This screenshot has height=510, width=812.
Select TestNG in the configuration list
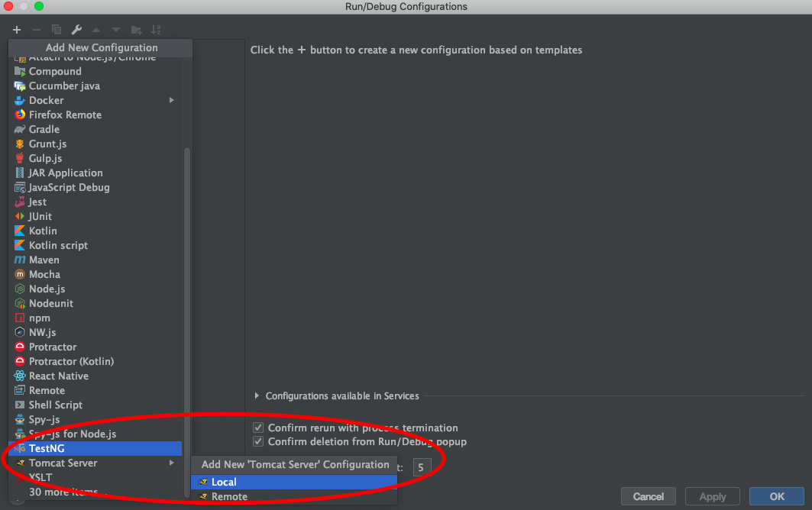[x=95, y=448]
